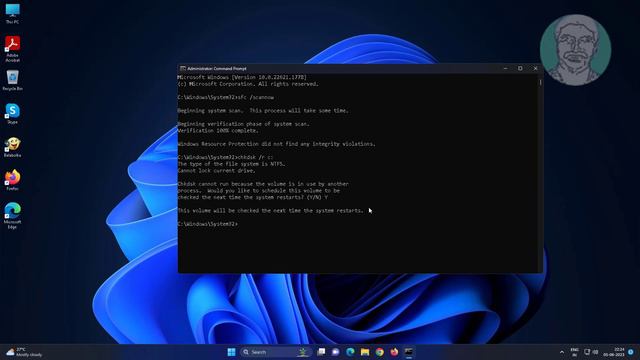Minimize the Command Prompt window
Viewport: 640px width, 360px height.
505,69
